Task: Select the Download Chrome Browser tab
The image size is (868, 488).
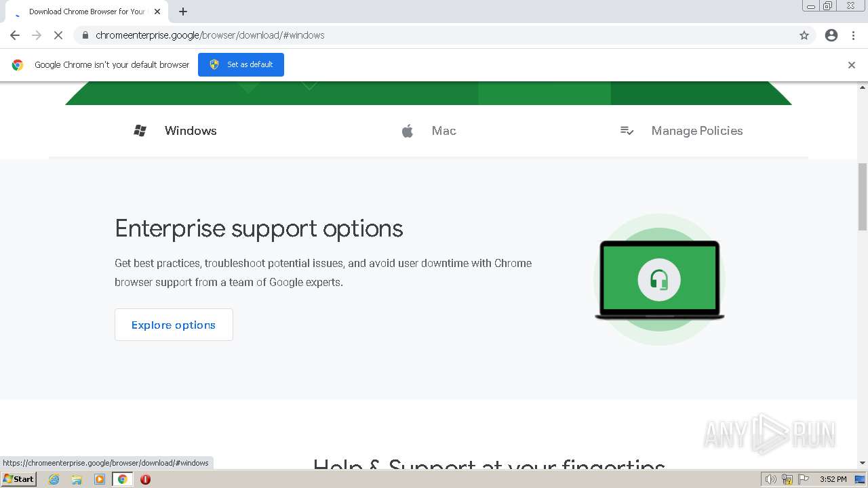Action: [x=86, y=12]
